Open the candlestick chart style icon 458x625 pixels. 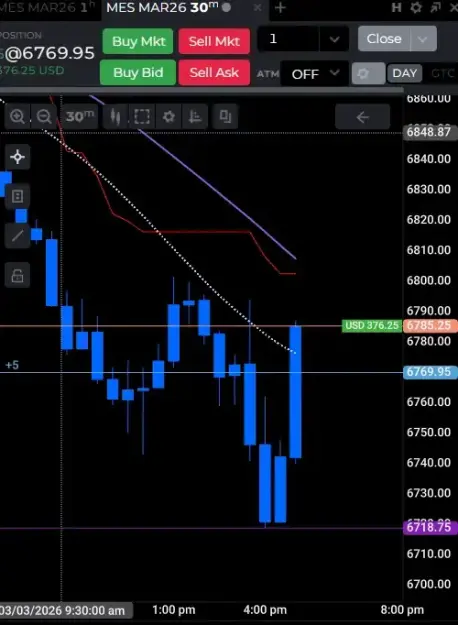(115, 116)
